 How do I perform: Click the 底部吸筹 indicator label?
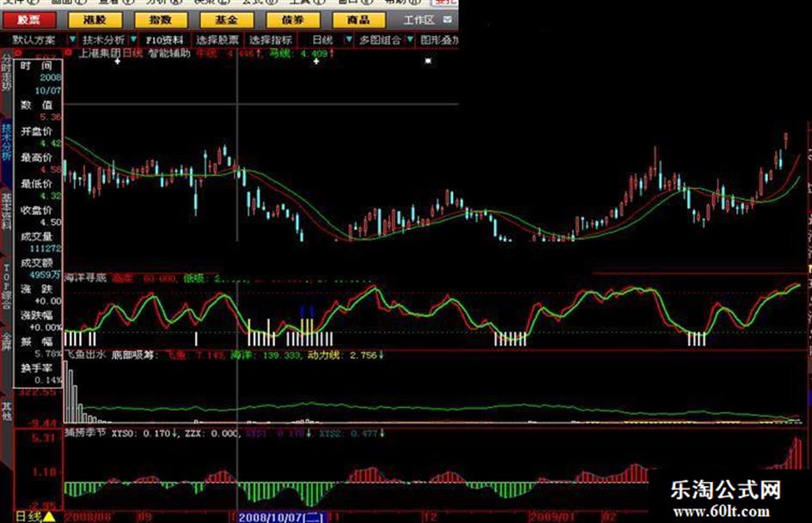click(132, 356)
